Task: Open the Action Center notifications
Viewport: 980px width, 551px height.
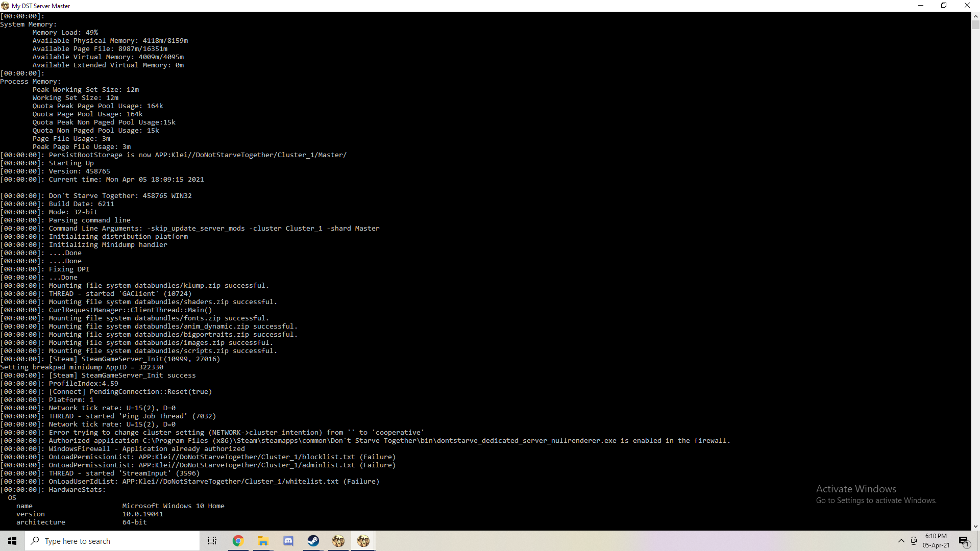Action: 964,541
